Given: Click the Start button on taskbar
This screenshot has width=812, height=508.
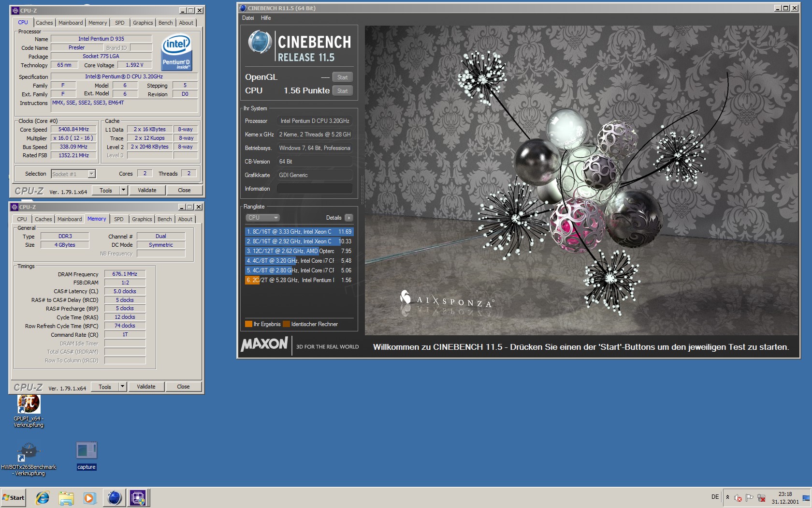Looking at the screenshot, I should pos(14,497).
